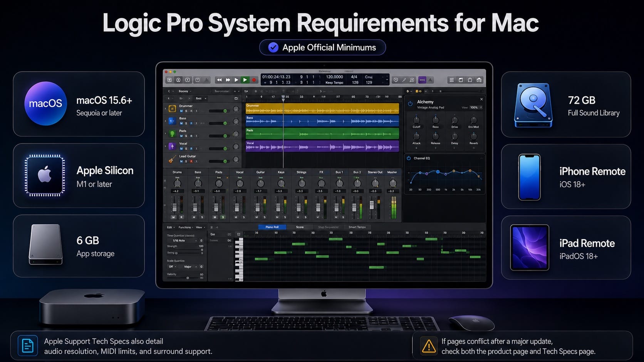Switch to the Piano Roll tab

click(272, 227)
